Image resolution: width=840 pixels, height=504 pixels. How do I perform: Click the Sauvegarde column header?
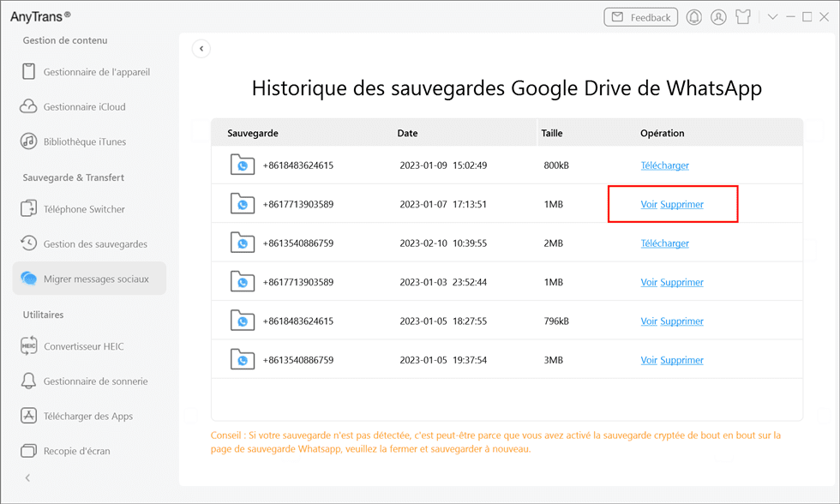252,134
